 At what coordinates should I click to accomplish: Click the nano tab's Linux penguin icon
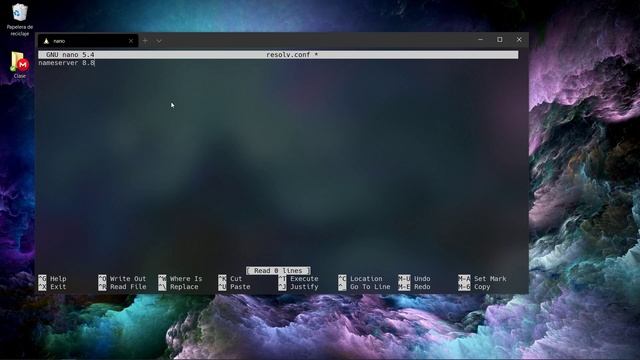point(46,41)
